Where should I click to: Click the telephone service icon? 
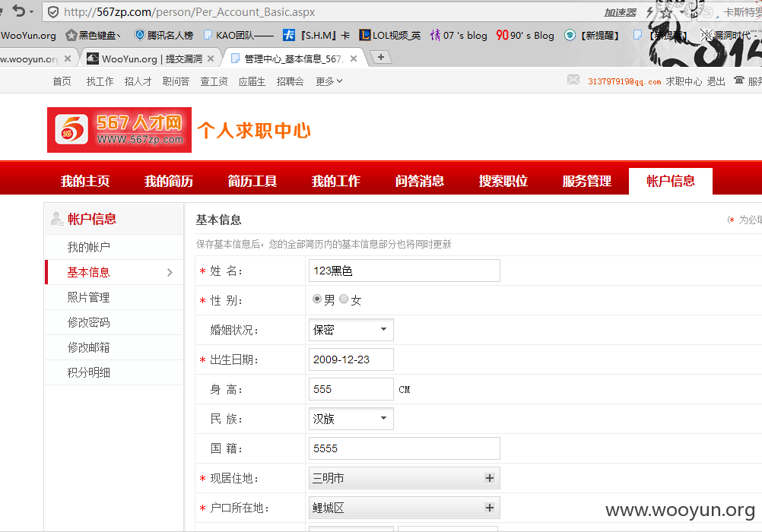pyautogui.click(x=739, y=80)
